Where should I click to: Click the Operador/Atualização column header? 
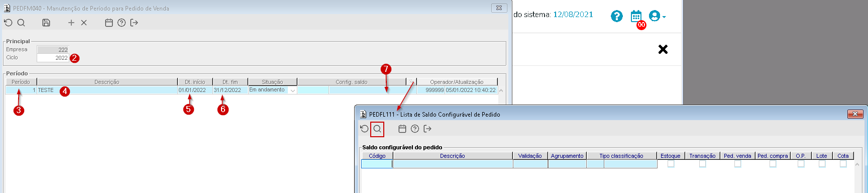coord(457,82)
